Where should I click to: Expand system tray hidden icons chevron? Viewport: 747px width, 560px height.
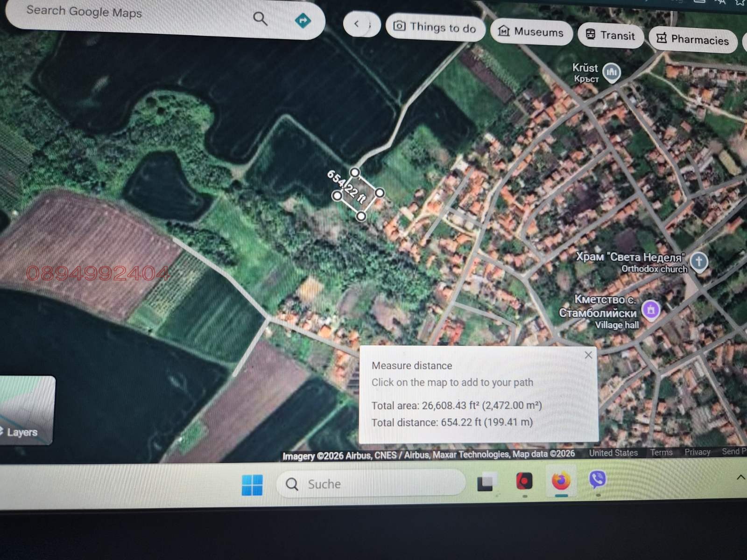pos(740,477)
